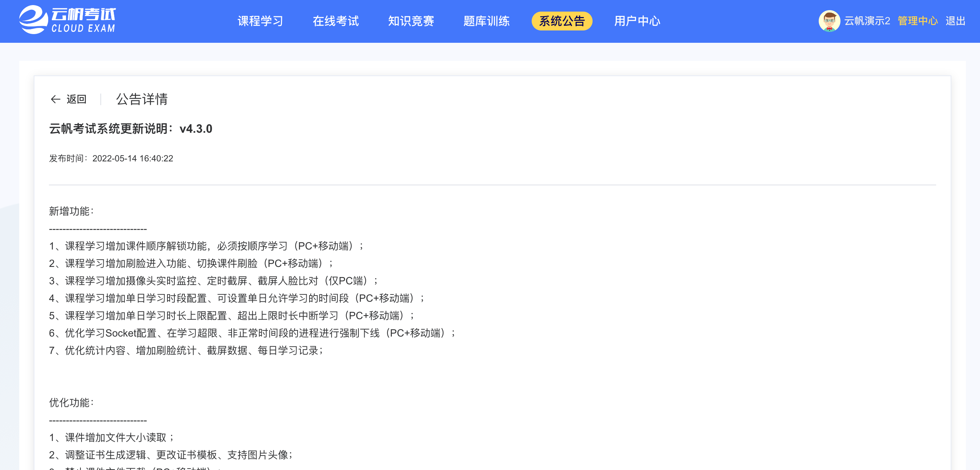Click the 新增功能 section heading
This screenshot has width=980, height=470.
[x=71, y=211]
